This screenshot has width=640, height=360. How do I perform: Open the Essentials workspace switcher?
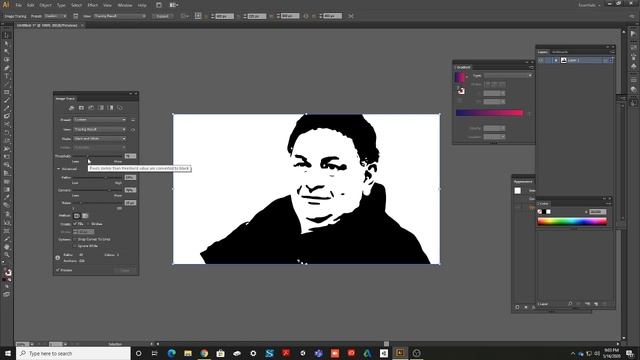pos(589,5)
